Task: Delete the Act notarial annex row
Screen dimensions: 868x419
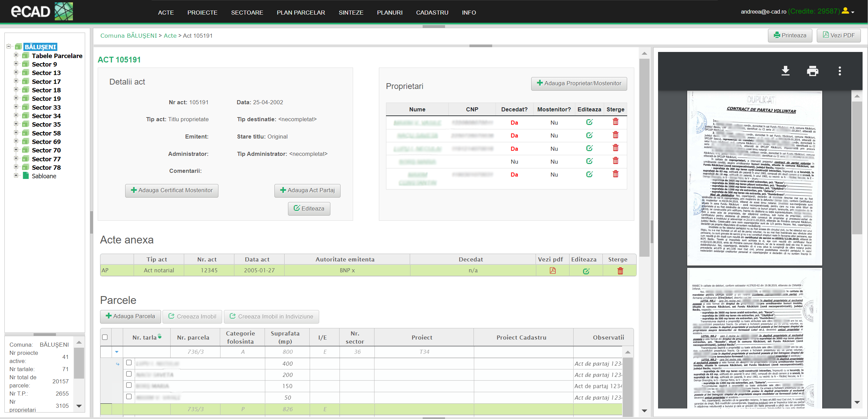Action: tap(620, 271)
